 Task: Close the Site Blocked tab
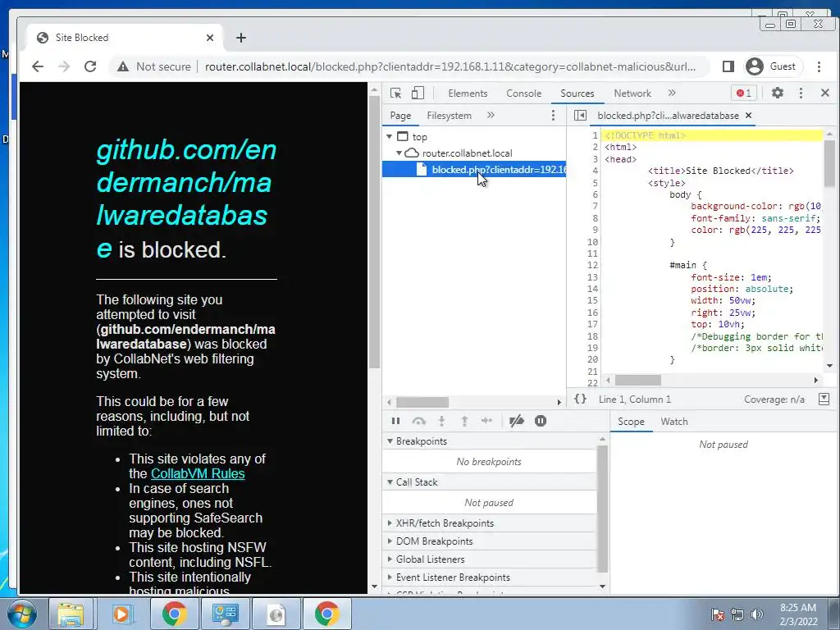tap(210, 38)
